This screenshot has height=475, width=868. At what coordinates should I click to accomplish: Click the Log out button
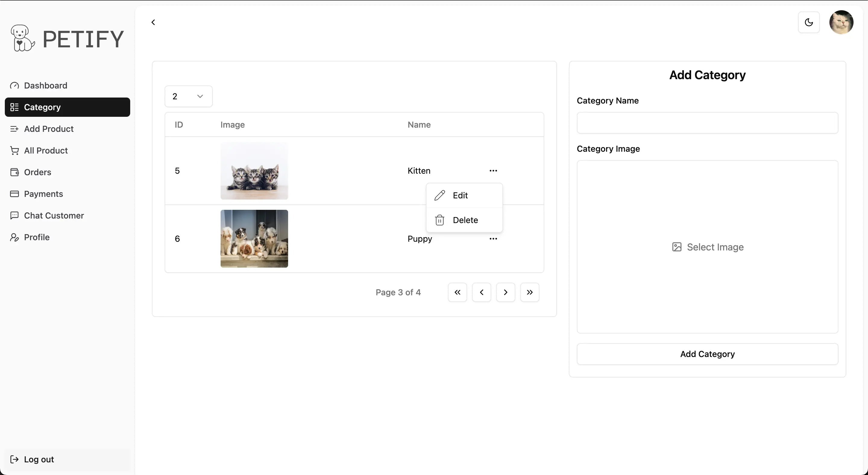pos(39,460)
